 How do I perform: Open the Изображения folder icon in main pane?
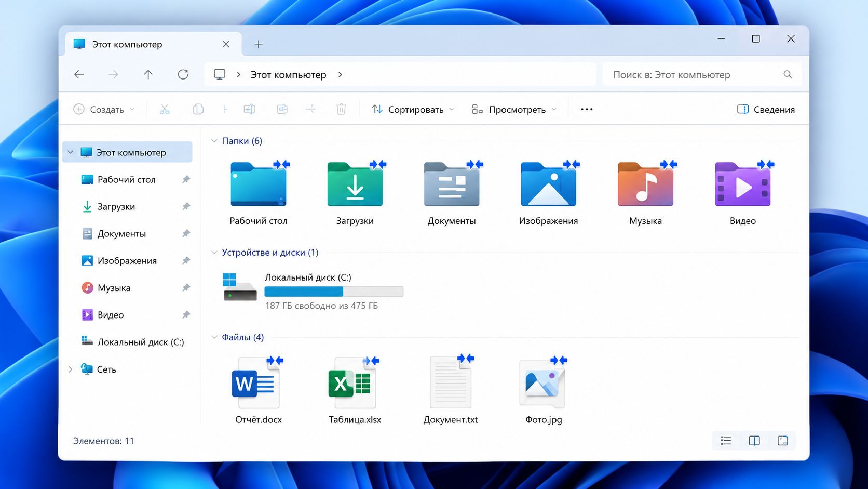click(x=549, y=184)
